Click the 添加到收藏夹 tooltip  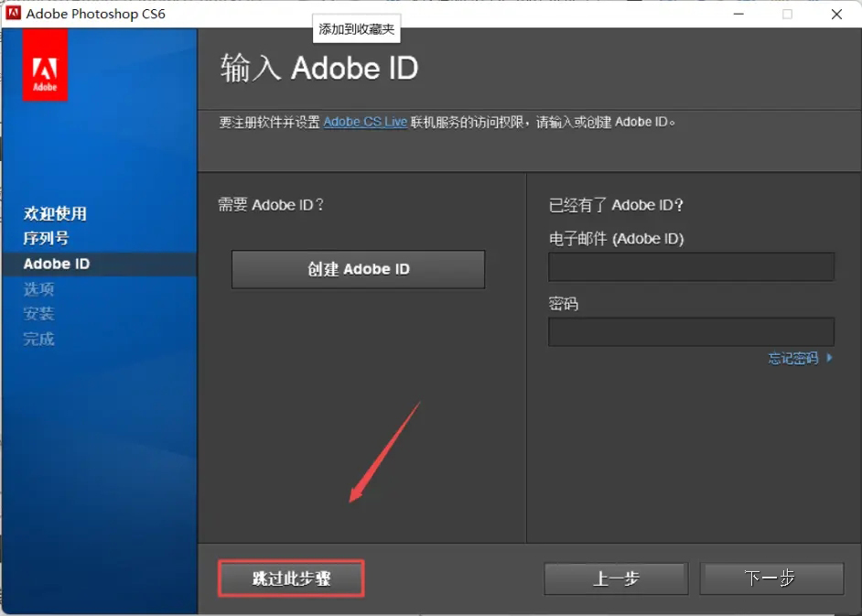tap(356, 28)
